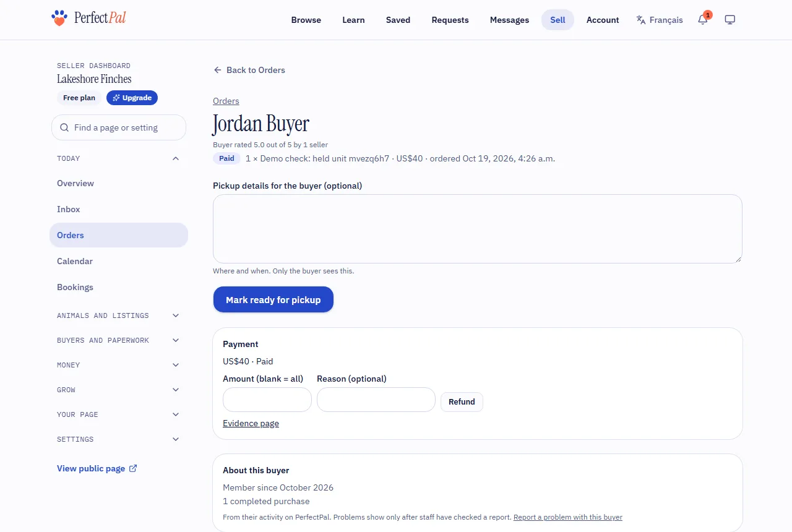Open the Saved nav item

(398, 20)
